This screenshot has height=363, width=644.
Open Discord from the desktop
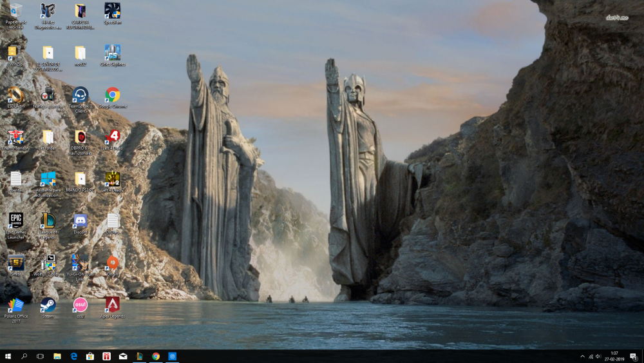[x=80, y=223]
